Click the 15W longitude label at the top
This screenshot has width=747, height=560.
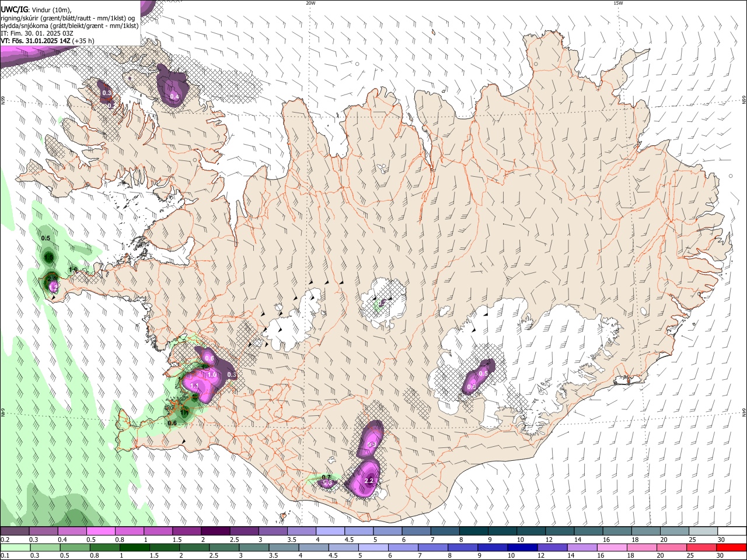tap(618, 3)
